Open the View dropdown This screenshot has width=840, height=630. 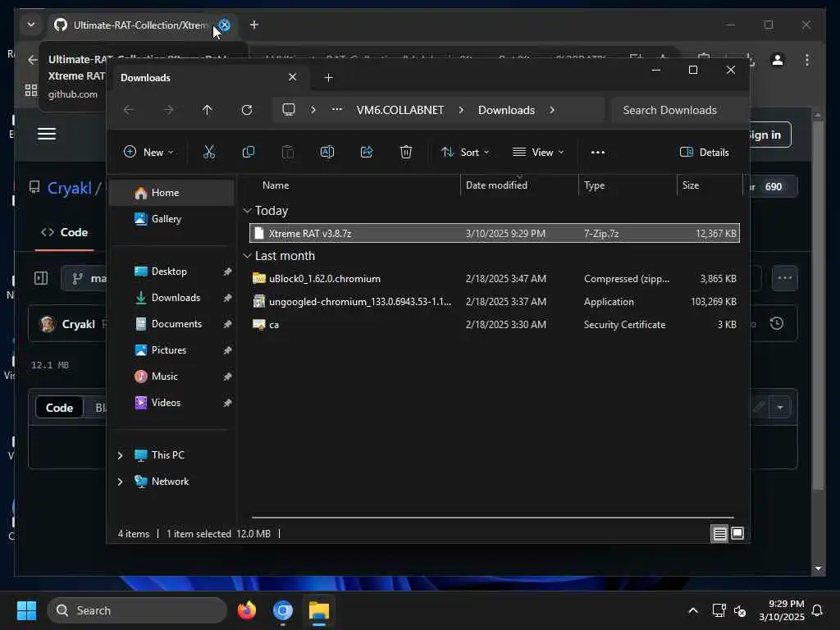pos(538,152)
